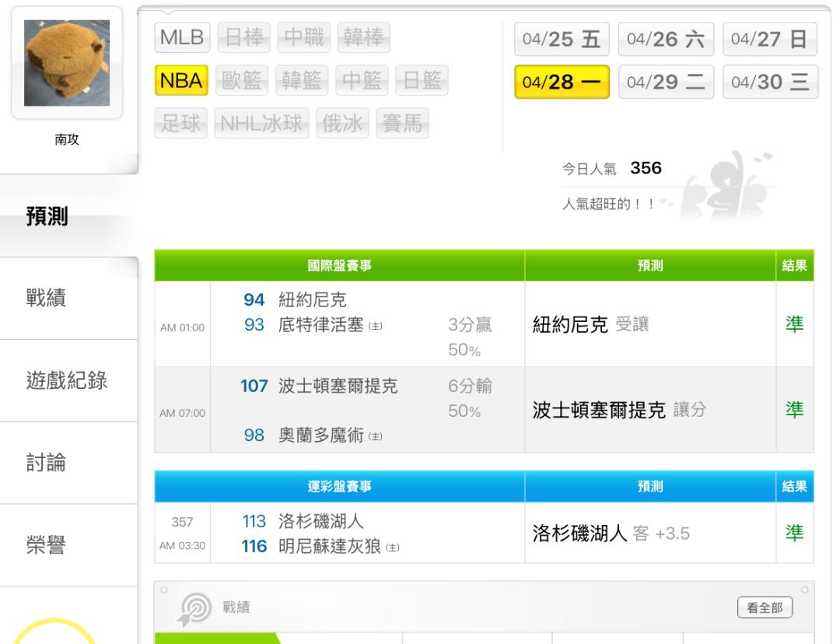Switch to date 04/26 六

pos(666,39)
